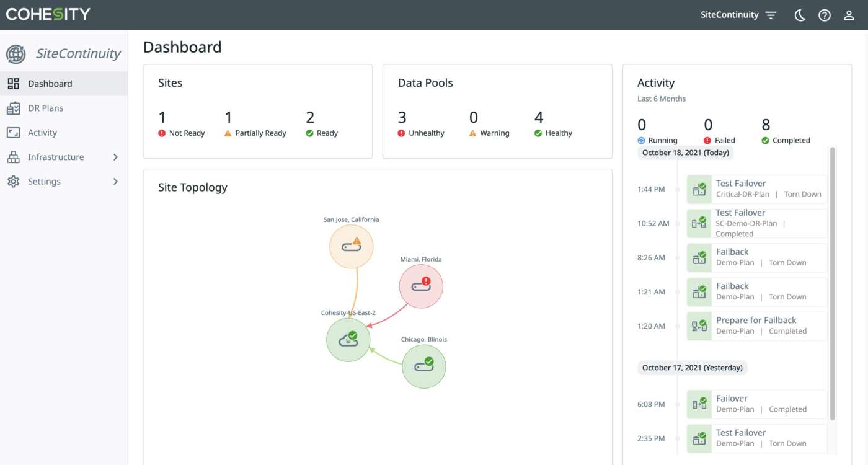
Task: Open Activity in the sidebar
Action: (42, 133)
